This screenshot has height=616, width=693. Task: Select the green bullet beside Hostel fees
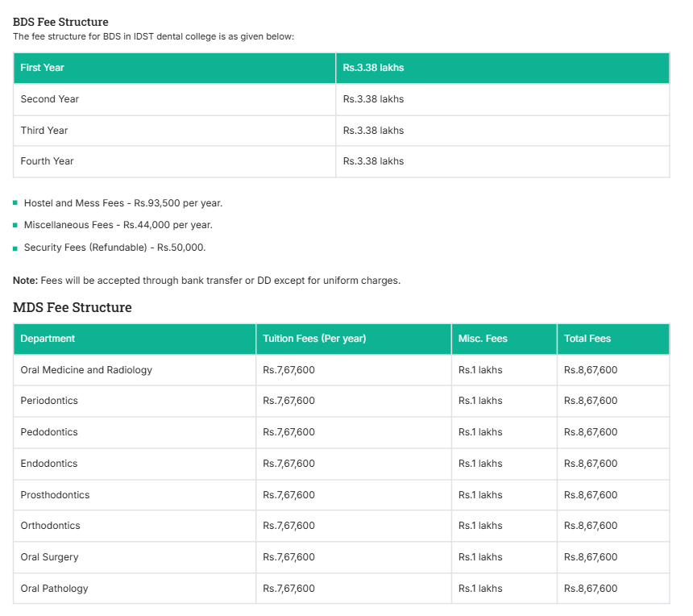[15, 203]
